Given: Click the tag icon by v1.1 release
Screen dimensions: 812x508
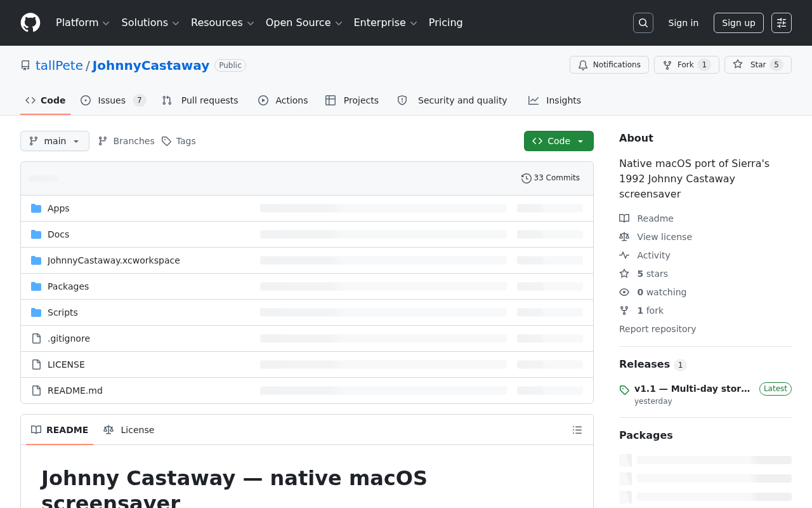Looking at the screenshot, I should tap(624, 390).
